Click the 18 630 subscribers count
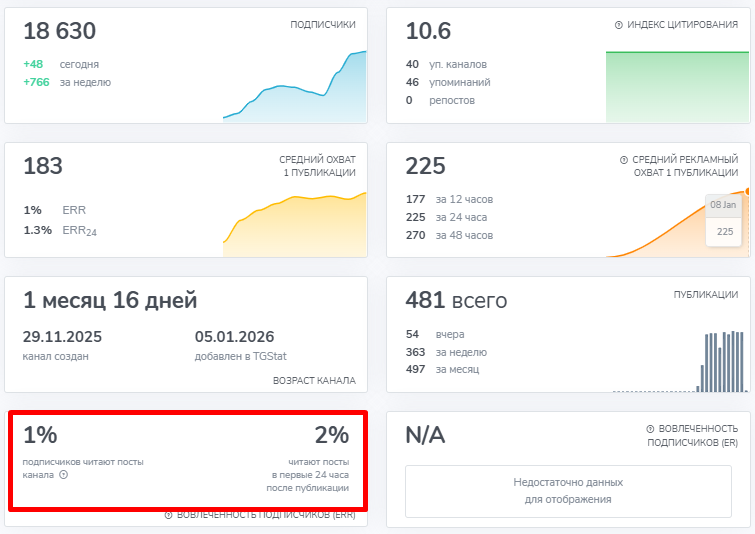This screenshot has height=534, width=755. click(x=63, y=32)
